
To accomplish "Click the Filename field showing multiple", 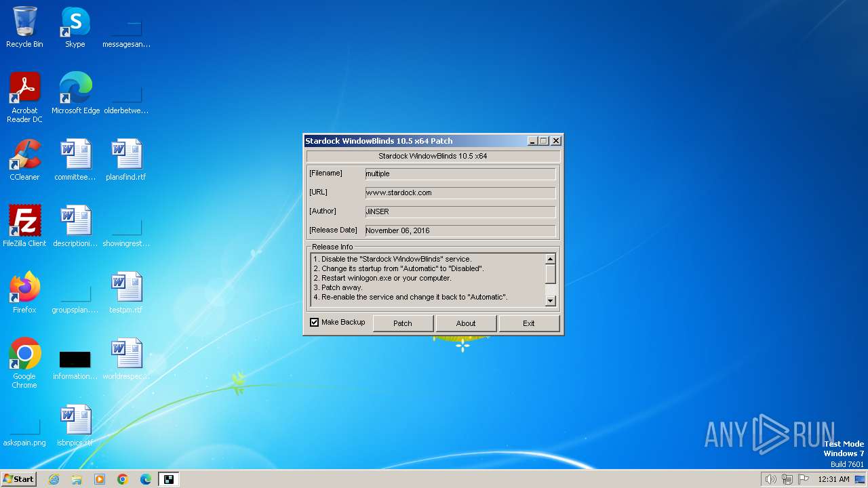I will point(460,174).
